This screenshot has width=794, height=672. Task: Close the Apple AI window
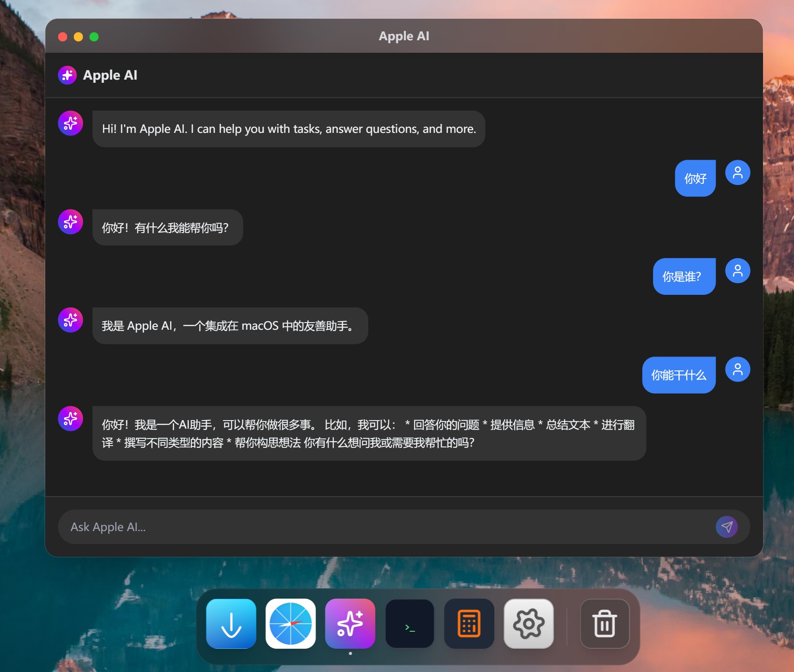pyautogui.click(x=63, y=37)
